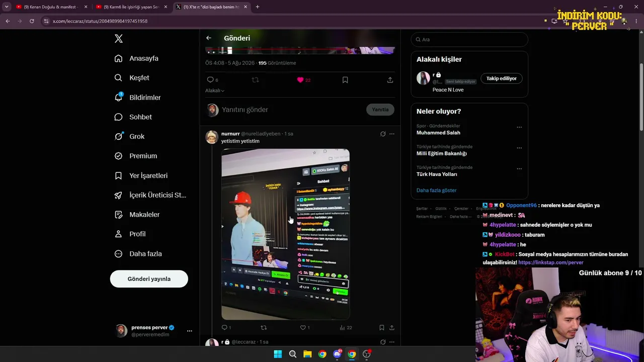This screenshot has height=362, width=644.
Task: Click the Ara search box
Action: tap(469, 40)
